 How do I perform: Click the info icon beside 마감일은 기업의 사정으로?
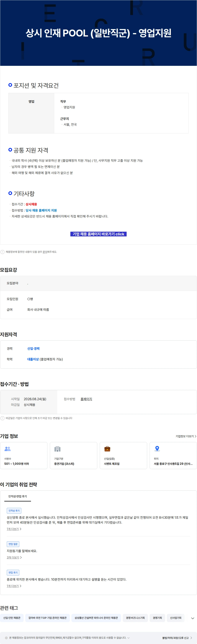tap(2, 418)
